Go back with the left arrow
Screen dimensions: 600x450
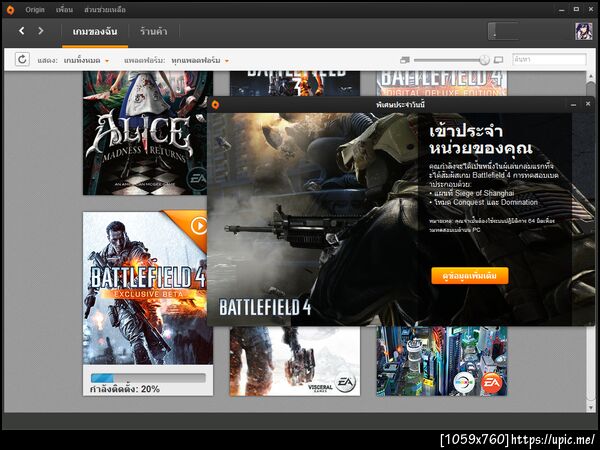pos(22,31)
